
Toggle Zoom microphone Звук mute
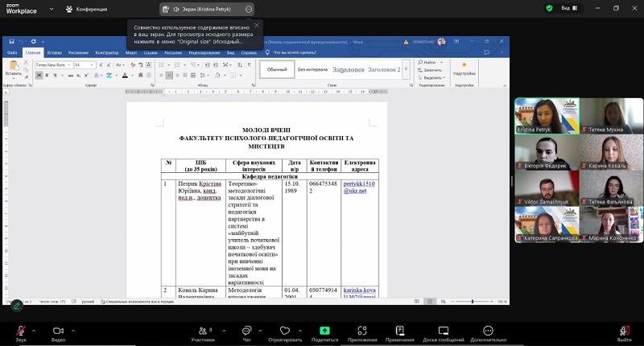[x=21, y=334]
